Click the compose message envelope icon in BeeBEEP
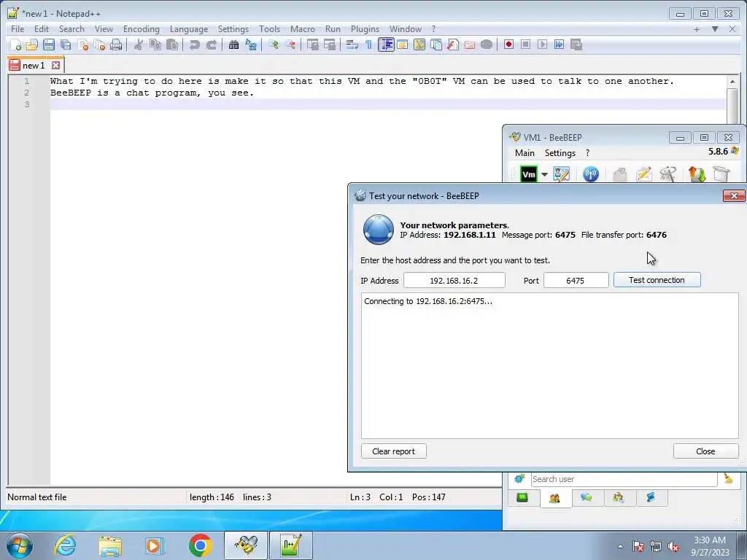This screenshot has width=747, height=560. coord(643,174)
